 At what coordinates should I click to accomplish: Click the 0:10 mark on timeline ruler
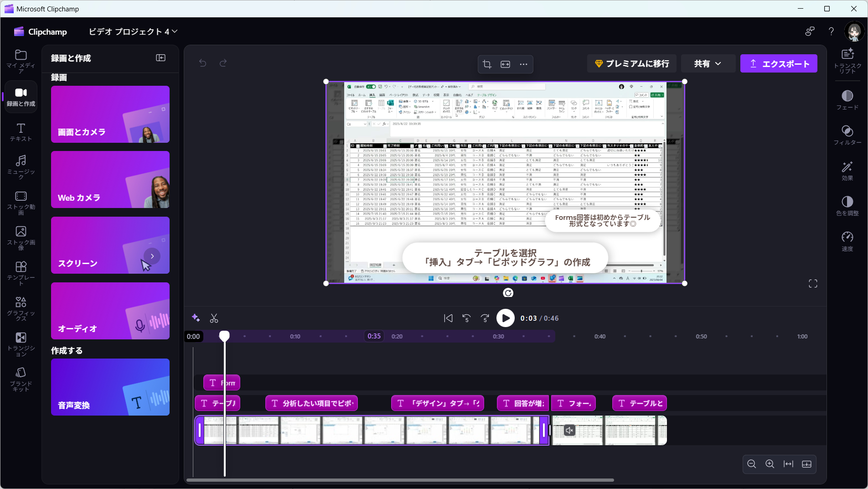[x=295, y=337]
